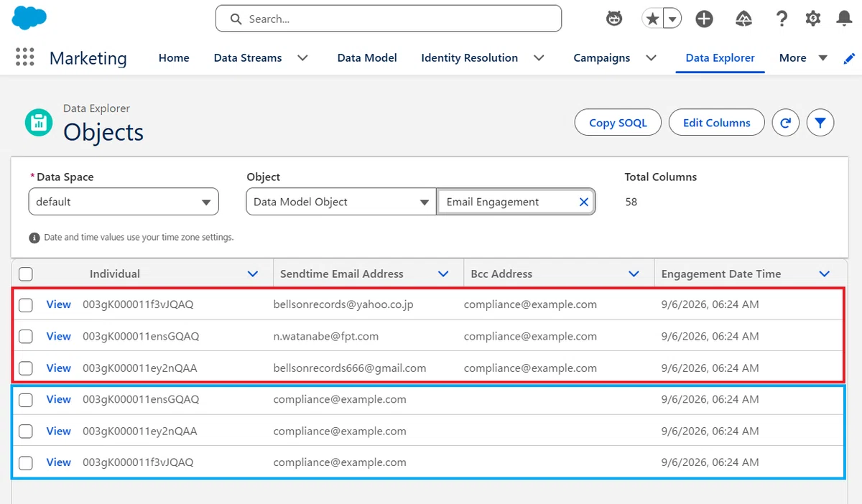The height and width of the screenshot is (504, 862).
Task: Open the Help question mark icon
Action: [x=782, y=19]
